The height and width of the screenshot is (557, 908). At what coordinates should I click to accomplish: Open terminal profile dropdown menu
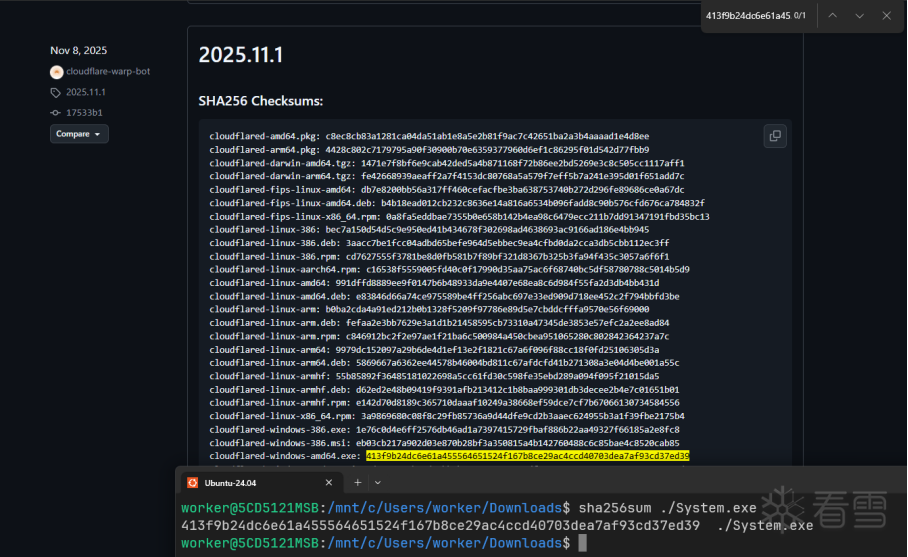pos(378,482)
